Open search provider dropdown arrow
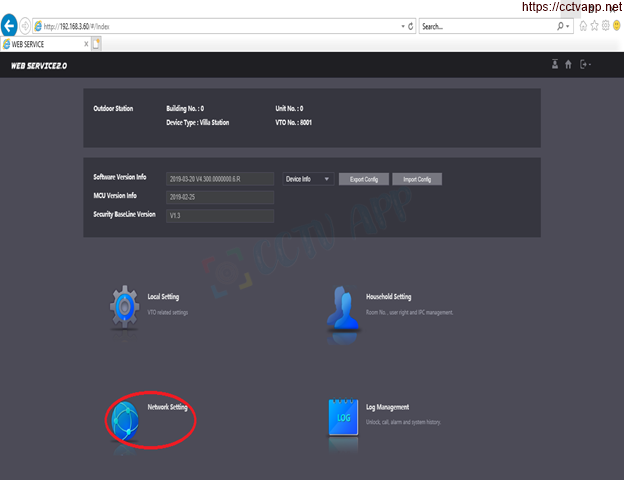 coord(569,26)
